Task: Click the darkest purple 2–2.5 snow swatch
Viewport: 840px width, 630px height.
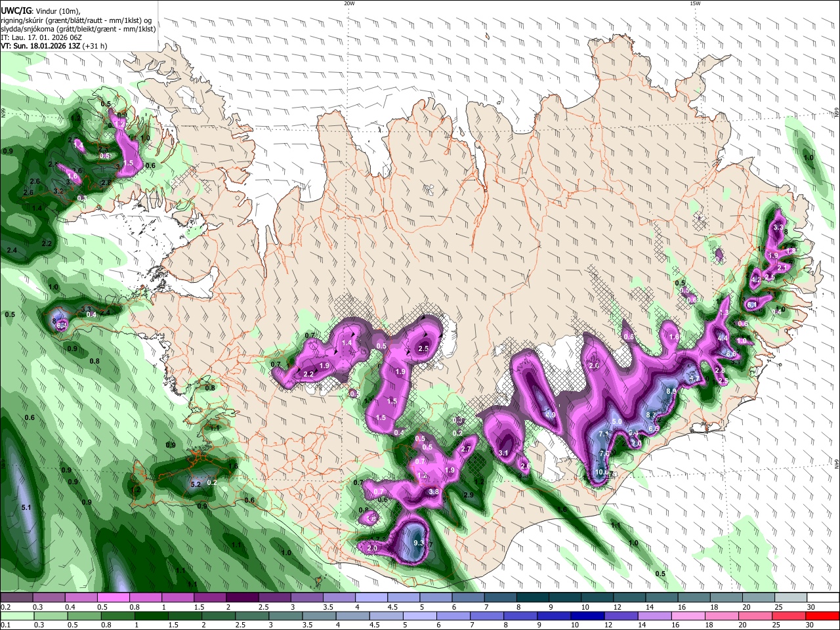Action: coord(242,598)
